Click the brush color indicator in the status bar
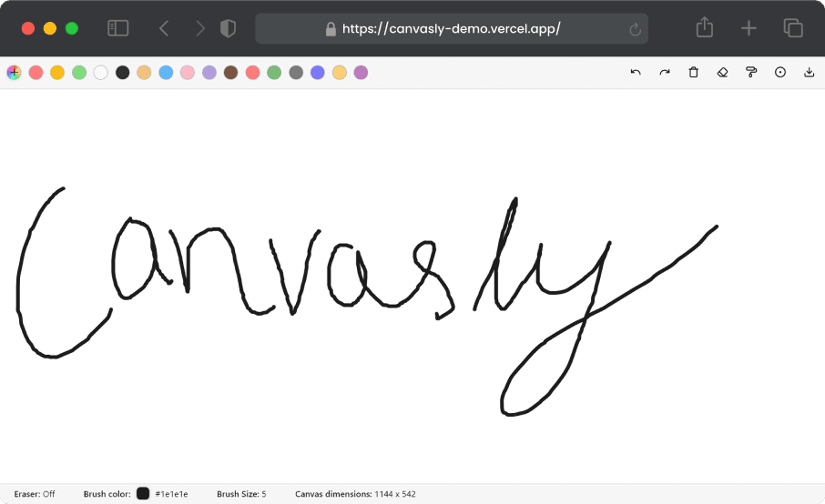Image resolution: width=825 pixels, height=504 pixels. [x=143, y=494]
